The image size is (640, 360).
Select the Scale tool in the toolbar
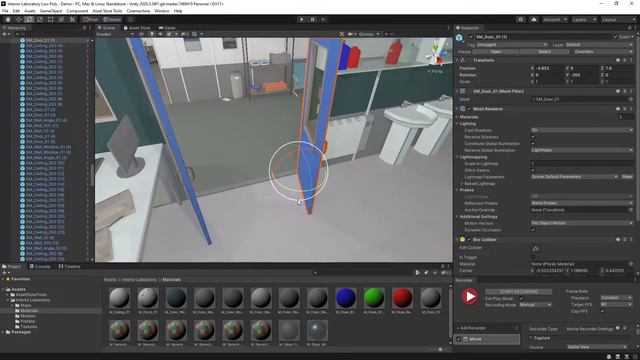click(40, 19)
